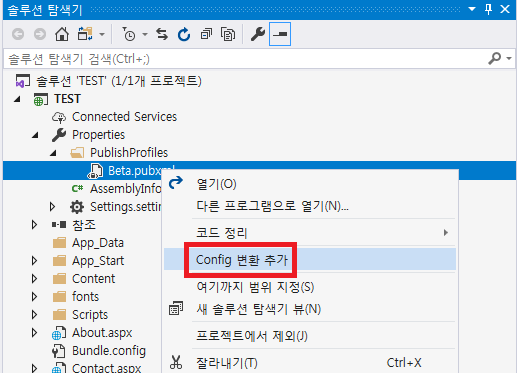This screenshot has height=373, width=517.
Task: Click Config 변환 추가 menu item
Action: (x=310, y=260)
